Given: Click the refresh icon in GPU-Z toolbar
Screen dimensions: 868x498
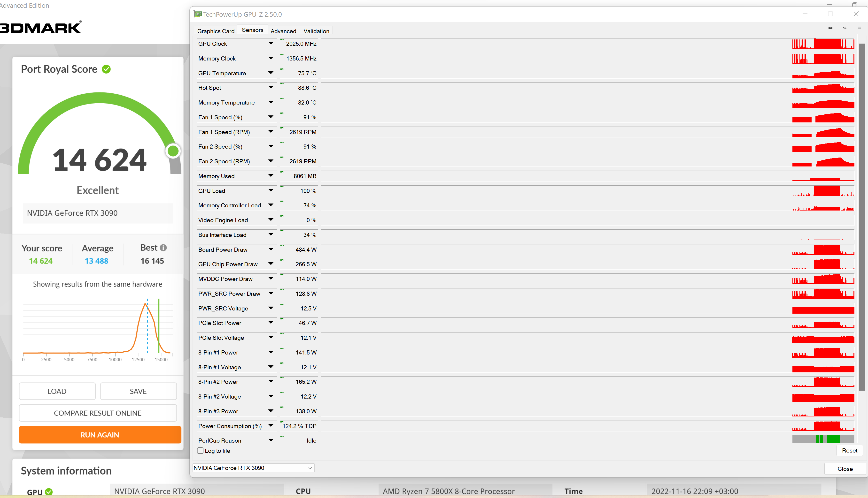Looking at the screenshot, I should [845, 28].
